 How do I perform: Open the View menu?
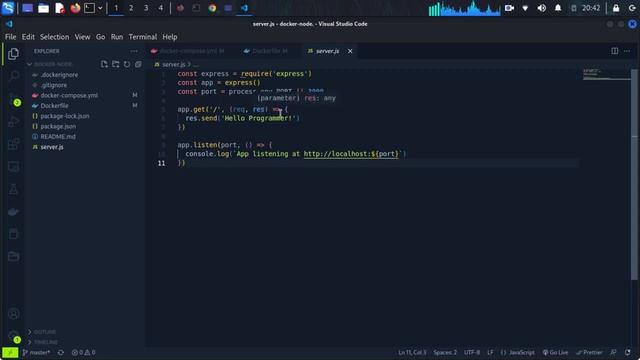(82, 37)
